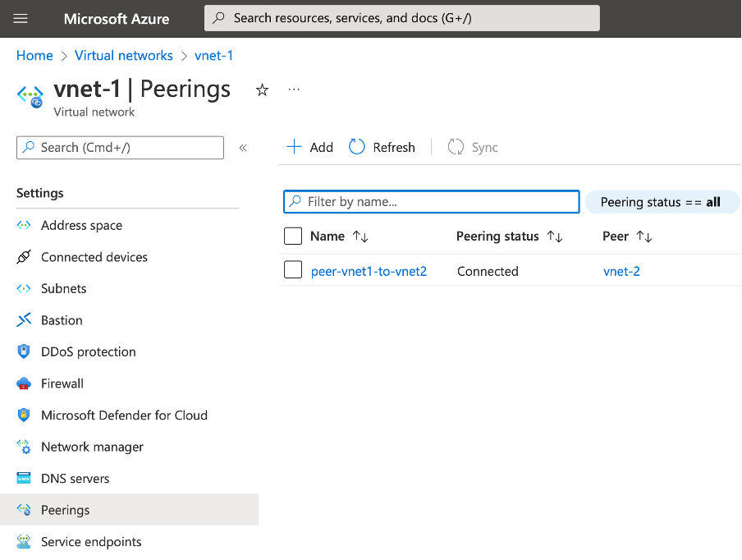Go to Home breadcrumb link
The width and height of the screenshot is (742, 560).
(34, 55)
